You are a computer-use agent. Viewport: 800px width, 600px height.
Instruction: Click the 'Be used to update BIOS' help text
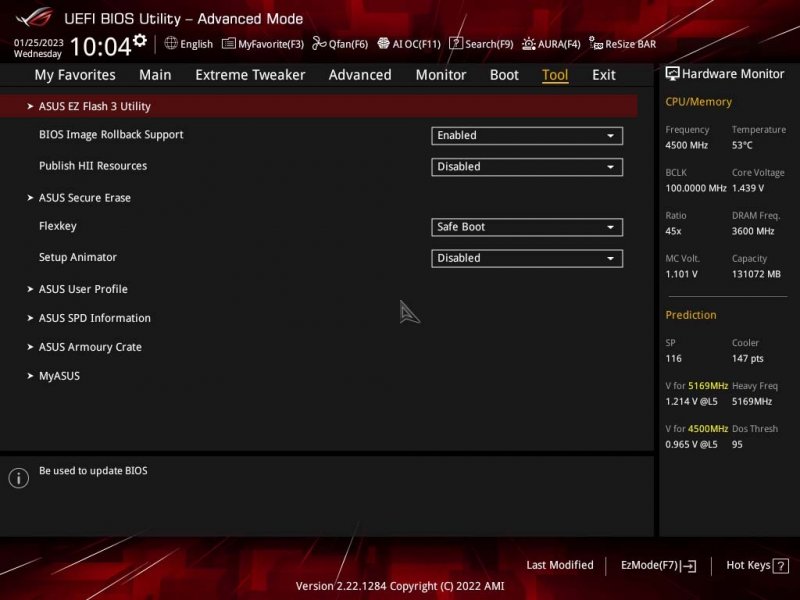[x=93, y=471]
